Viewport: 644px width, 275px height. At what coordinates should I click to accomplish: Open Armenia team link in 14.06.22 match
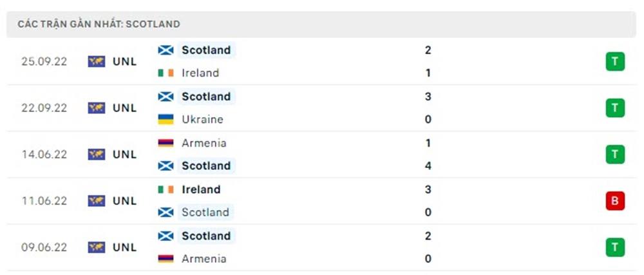[x=204, y=143]
